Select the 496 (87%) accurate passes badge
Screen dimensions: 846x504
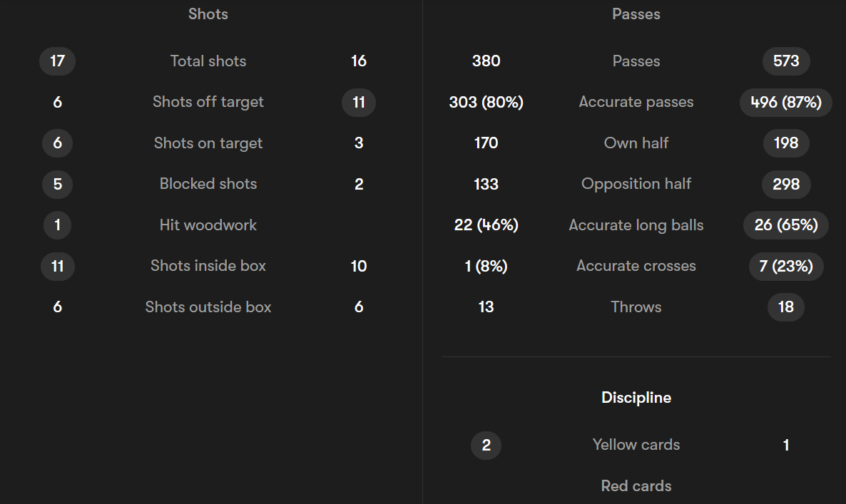[x=786, y=102]
